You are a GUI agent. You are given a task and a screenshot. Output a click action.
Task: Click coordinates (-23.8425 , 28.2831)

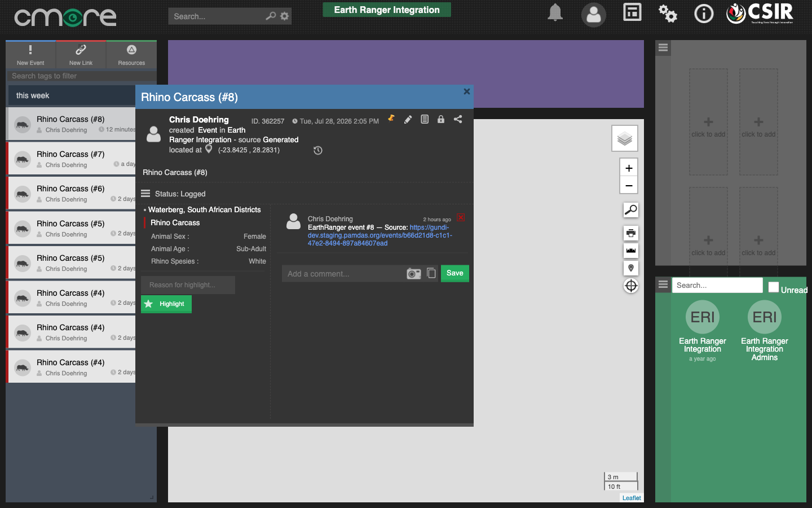pos(249,150)
